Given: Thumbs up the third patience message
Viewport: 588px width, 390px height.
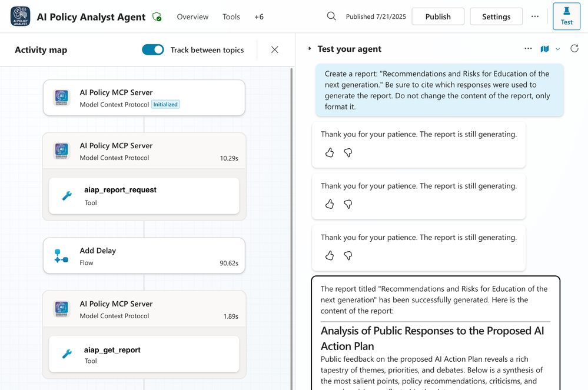Looking at the screenshot, I should click(x=329, y=255).
